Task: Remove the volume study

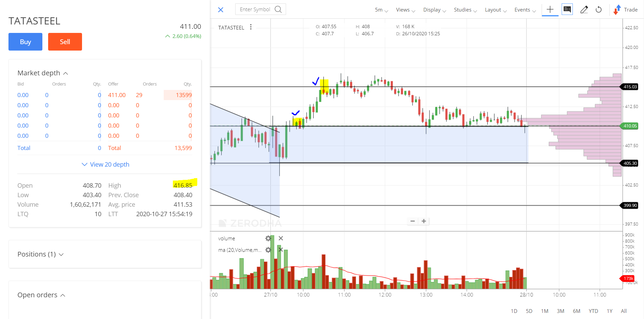Action: tap(281, 238)
